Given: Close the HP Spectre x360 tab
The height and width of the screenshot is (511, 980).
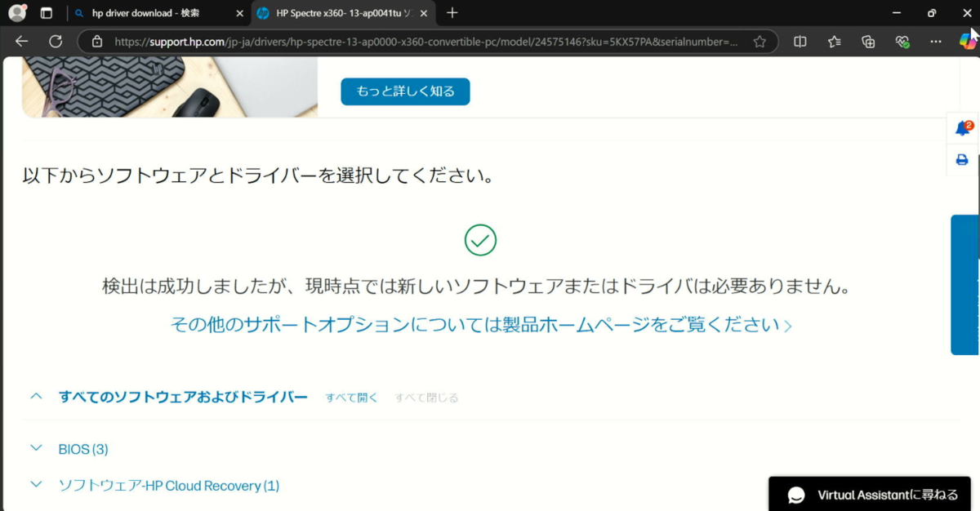Looking at the screenshot, I should coord(422,13).
